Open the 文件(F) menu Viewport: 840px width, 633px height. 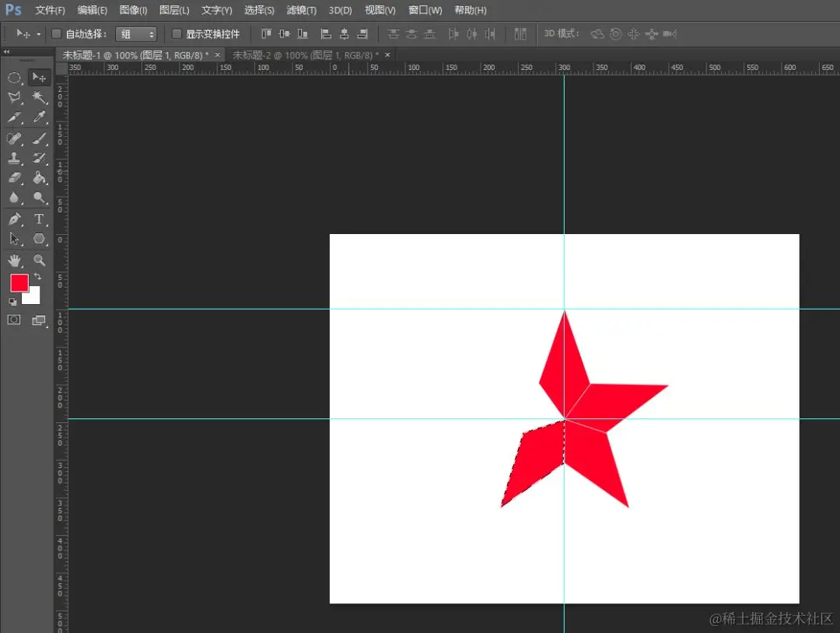[50, 10]
